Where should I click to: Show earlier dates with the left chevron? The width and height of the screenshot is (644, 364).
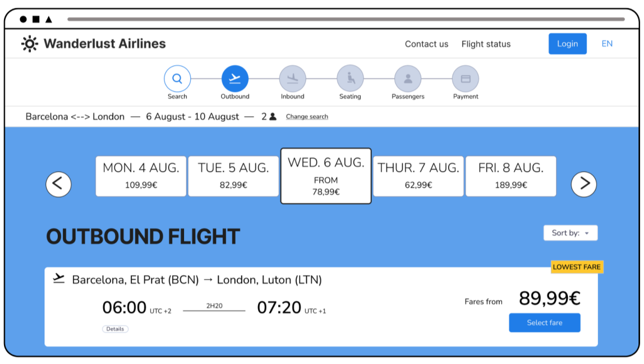pyautogui.click(x=58, y=184)
